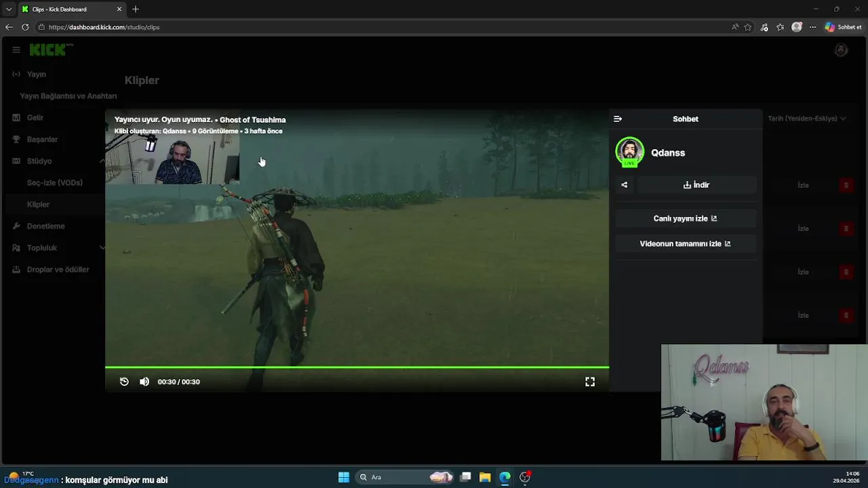Viewport: 868px width, 488px height.
Task: Click the Topluluk people icon
Action: pyautogui.click(x=16, y=247)
